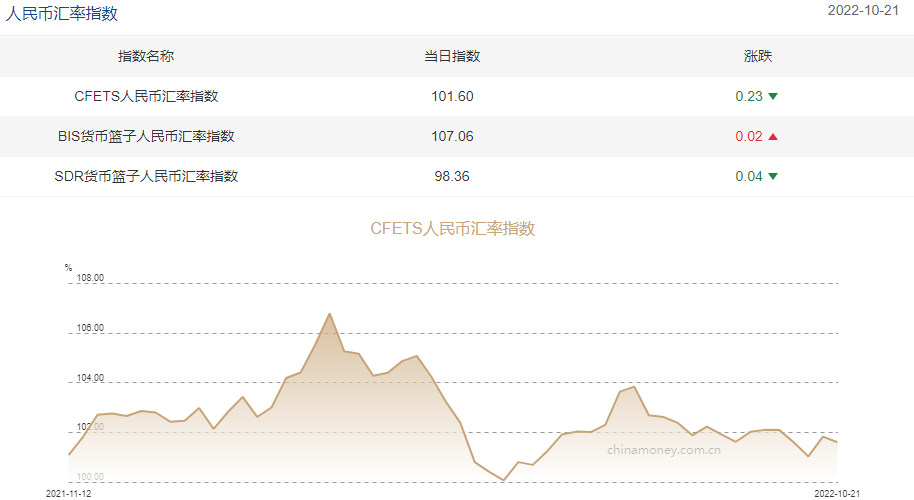Click the 指数名称 column header
The height and width of the screenshot is (500, 914).
(146, 56)
